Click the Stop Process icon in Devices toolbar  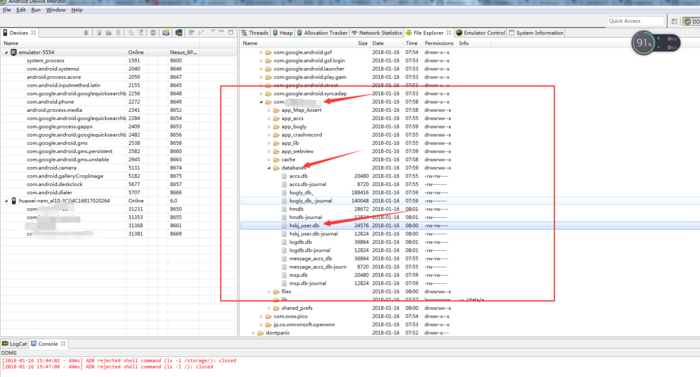tap(153, 33)
